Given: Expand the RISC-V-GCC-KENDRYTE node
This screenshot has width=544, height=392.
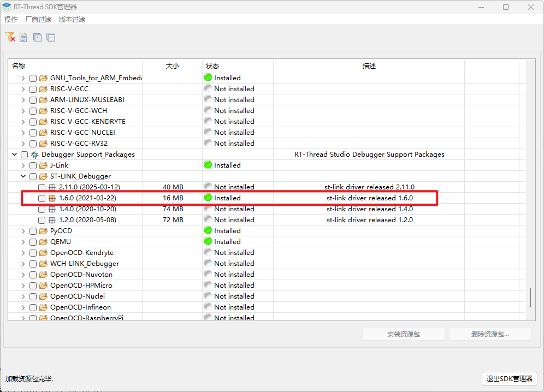Looking at the screenshot, I should [23, 122].
